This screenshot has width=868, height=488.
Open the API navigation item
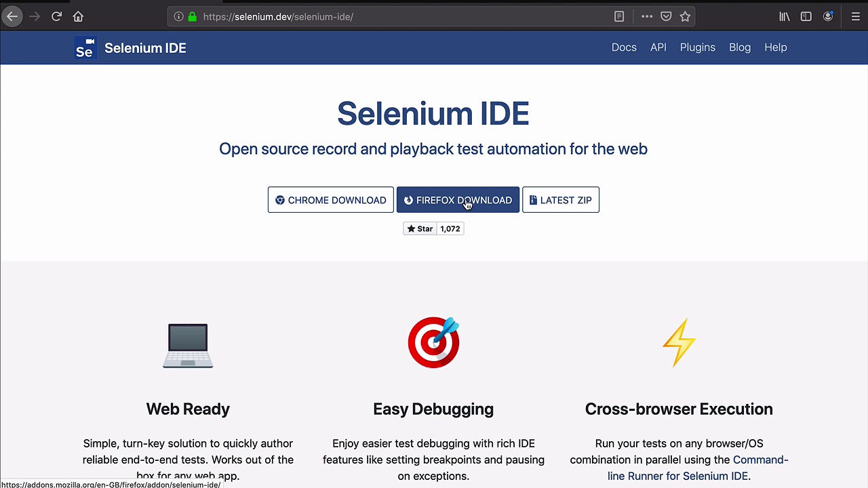(658, 47)
